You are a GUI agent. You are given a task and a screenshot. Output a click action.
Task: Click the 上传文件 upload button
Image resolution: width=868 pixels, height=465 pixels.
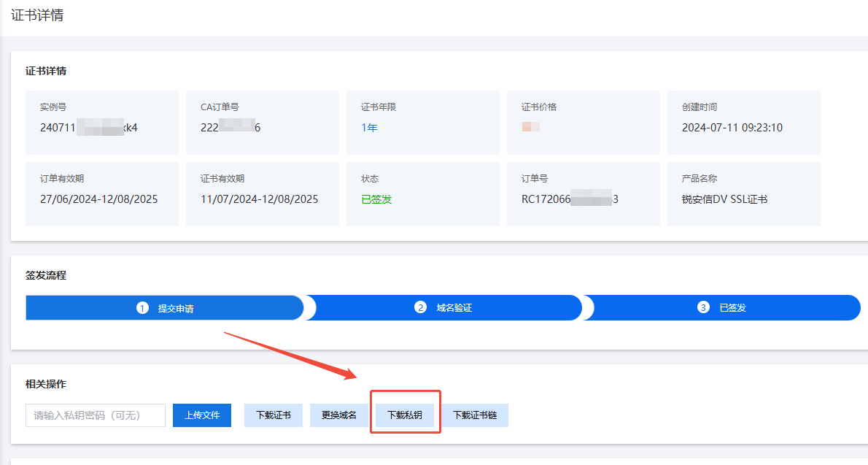point(202,415)
